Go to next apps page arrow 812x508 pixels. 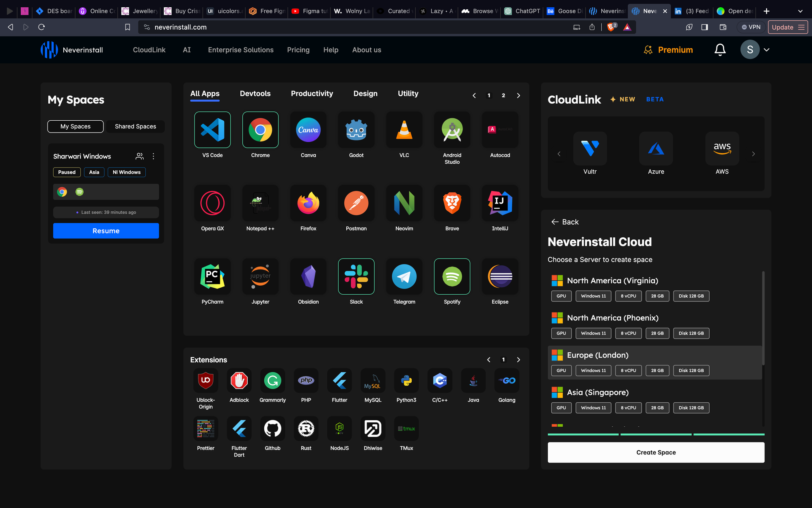pos(518,96)
